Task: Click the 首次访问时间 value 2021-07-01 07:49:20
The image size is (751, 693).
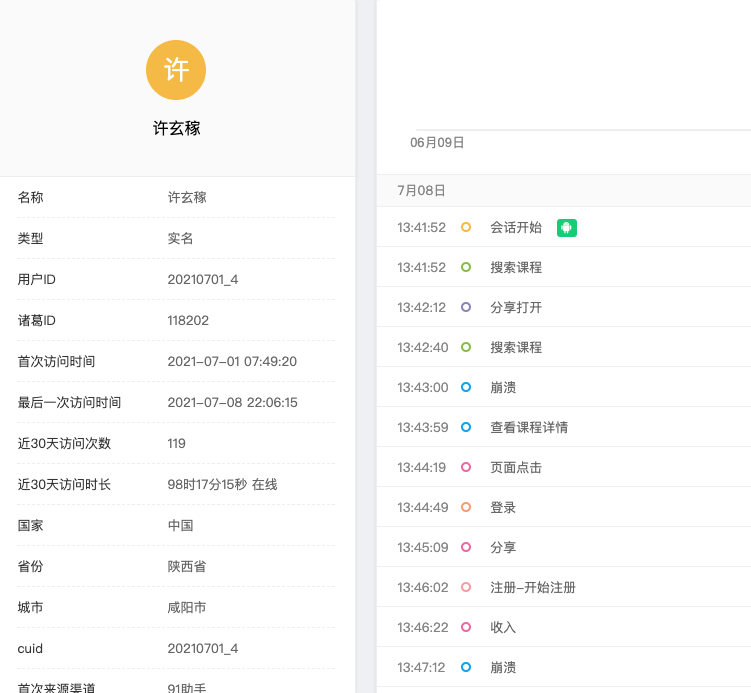Action: pos(232,362)
